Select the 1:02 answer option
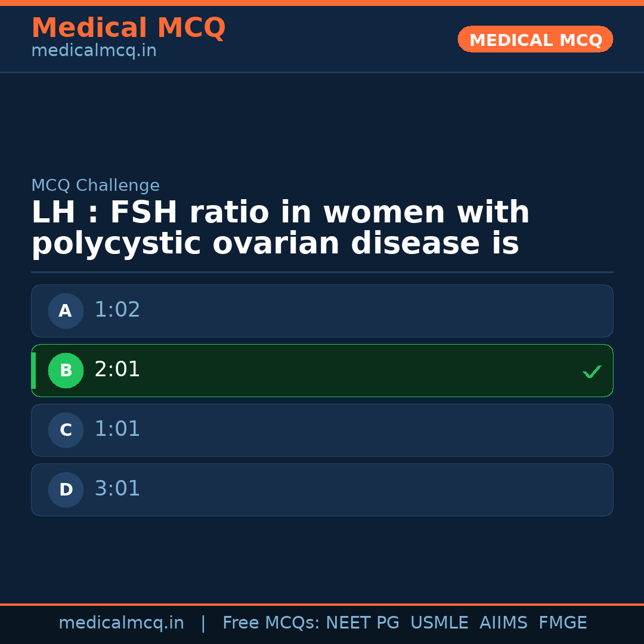The height and width of the screenshot is (644, 644). (322, 311)
